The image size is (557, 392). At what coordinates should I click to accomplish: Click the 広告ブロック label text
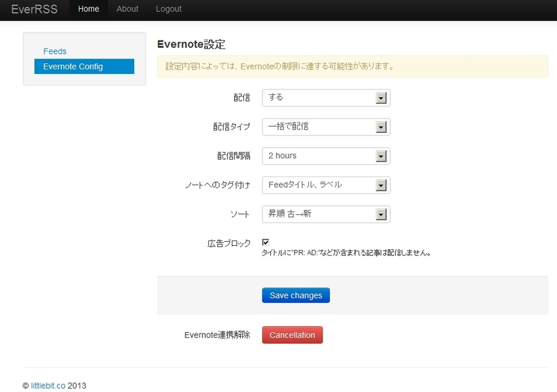click(x=229, y=243)
